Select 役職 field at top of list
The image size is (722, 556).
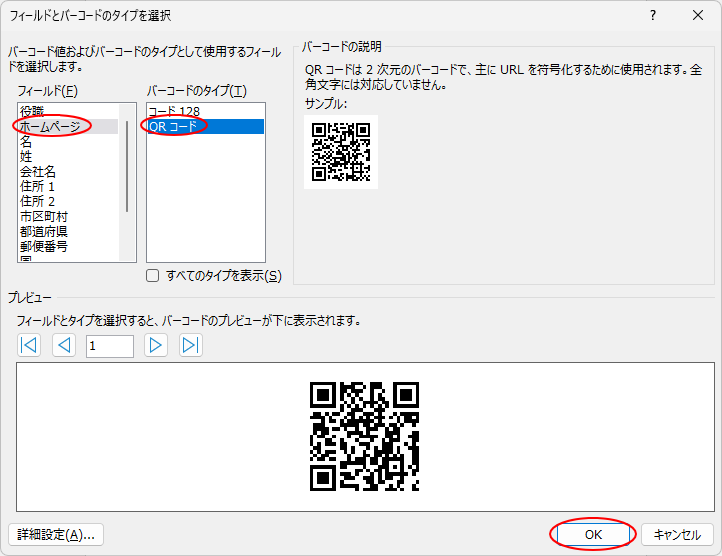(32, 111)
